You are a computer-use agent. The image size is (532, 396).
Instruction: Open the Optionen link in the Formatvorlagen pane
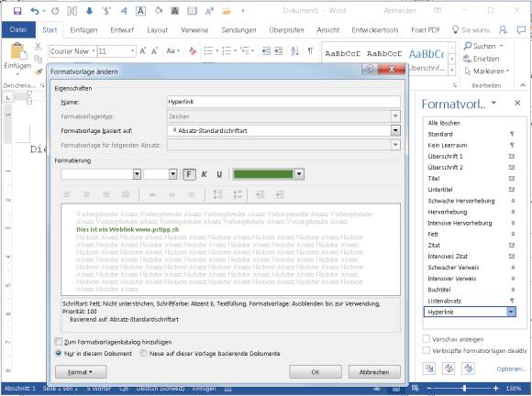point(511,368)
